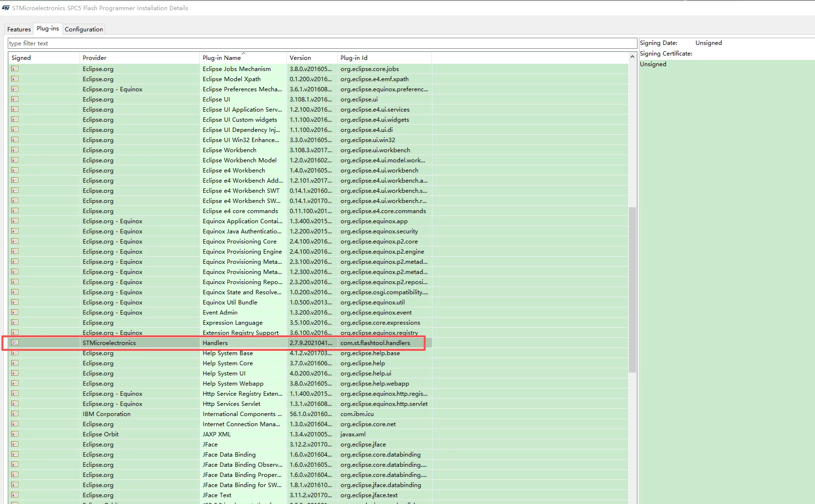Image resolution: width=815 pixels, height=504 pixels.
Task: Click unsigned icon for Help System Webapp row
Action: click(15, 383)
